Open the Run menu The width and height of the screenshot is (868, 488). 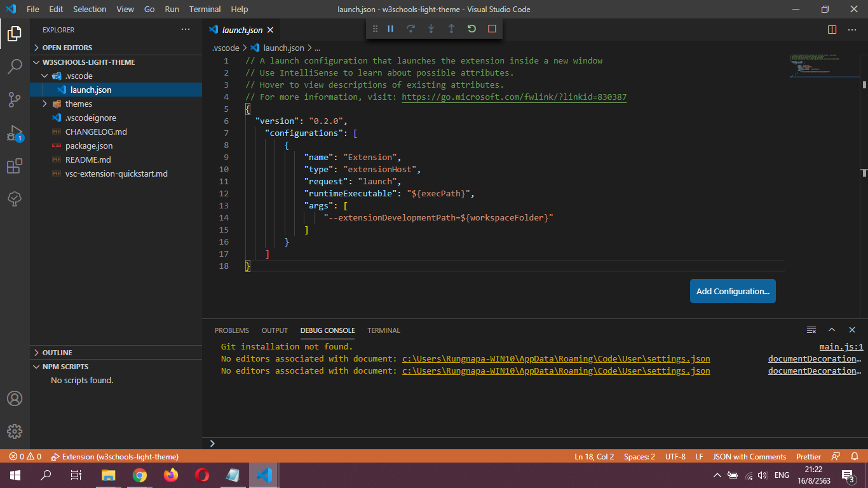coord(172,9)
